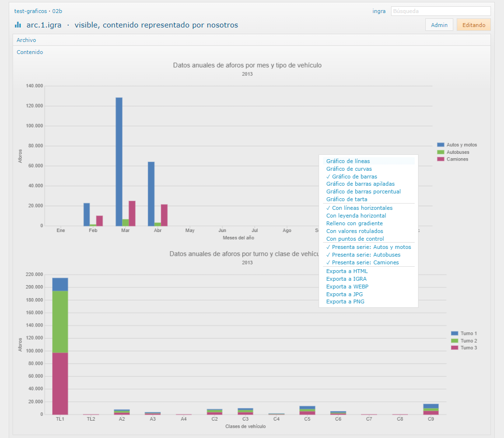Click the ingra user link
This screenshot has height=438, width=504.
pyautogui.click(x=379, y=11)
